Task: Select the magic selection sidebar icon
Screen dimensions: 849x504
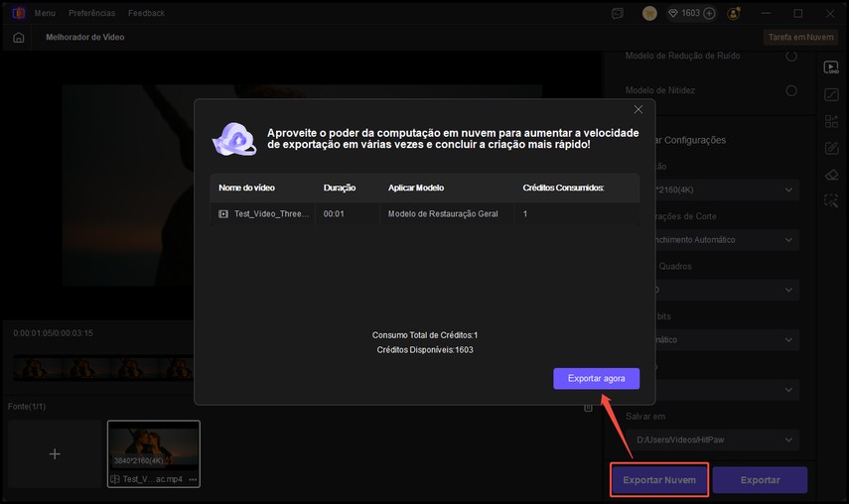Action: (x=831, y=201)
